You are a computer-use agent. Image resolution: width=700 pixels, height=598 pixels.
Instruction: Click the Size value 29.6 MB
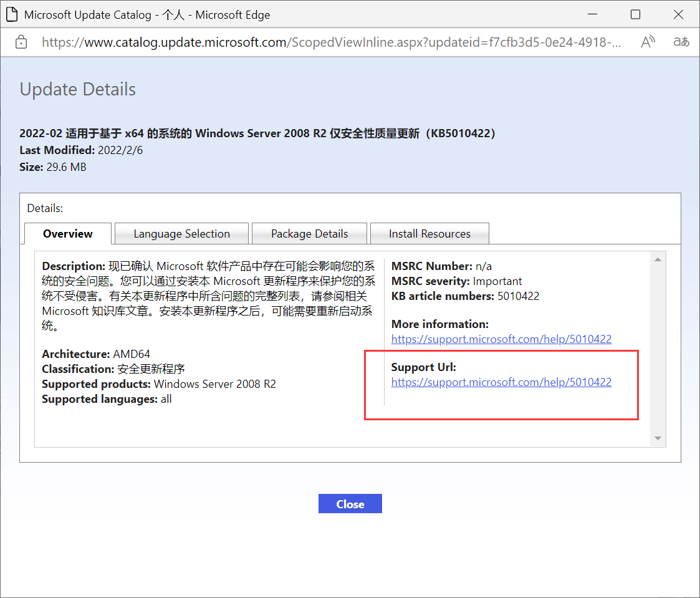(x=66, y=167)
